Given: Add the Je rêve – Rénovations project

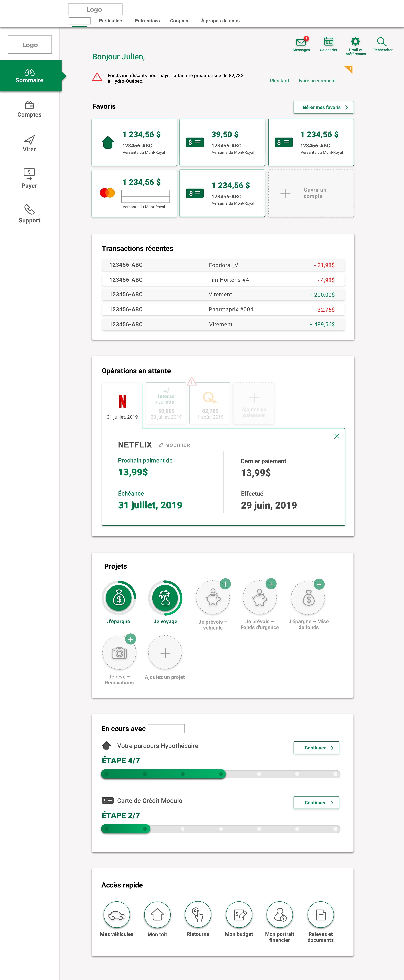Looking at the screenshot, I should (x=130, y=639).
